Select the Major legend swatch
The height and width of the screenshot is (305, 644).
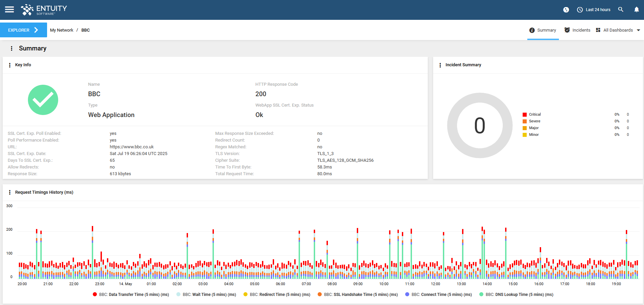click(x=525, y=128)
